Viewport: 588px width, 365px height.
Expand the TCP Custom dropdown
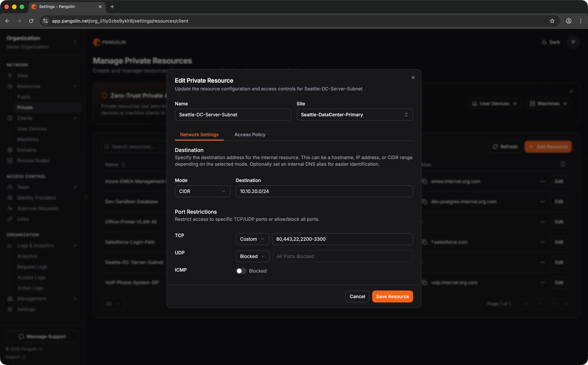[x=252, y=239]
